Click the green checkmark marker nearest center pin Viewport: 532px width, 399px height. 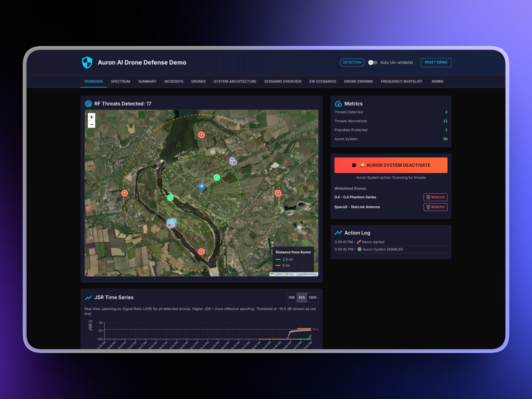(x=217, y=177)
